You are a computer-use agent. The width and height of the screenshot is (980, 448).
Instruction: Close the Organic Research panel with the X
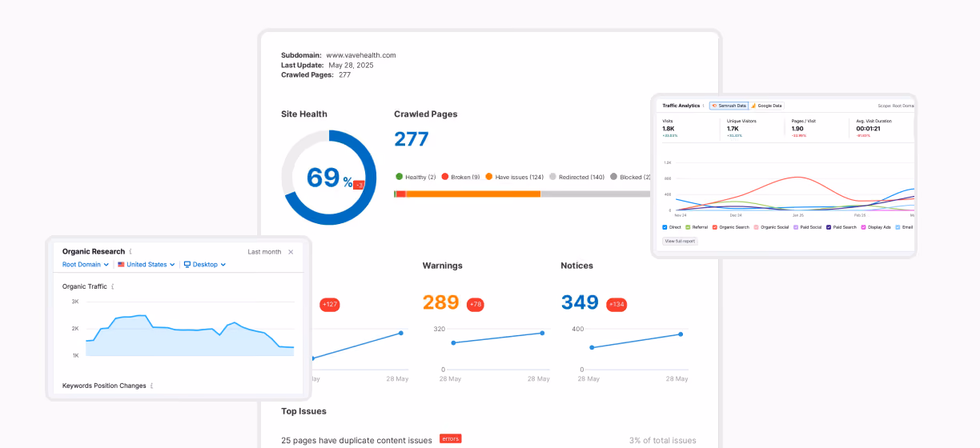291,251
